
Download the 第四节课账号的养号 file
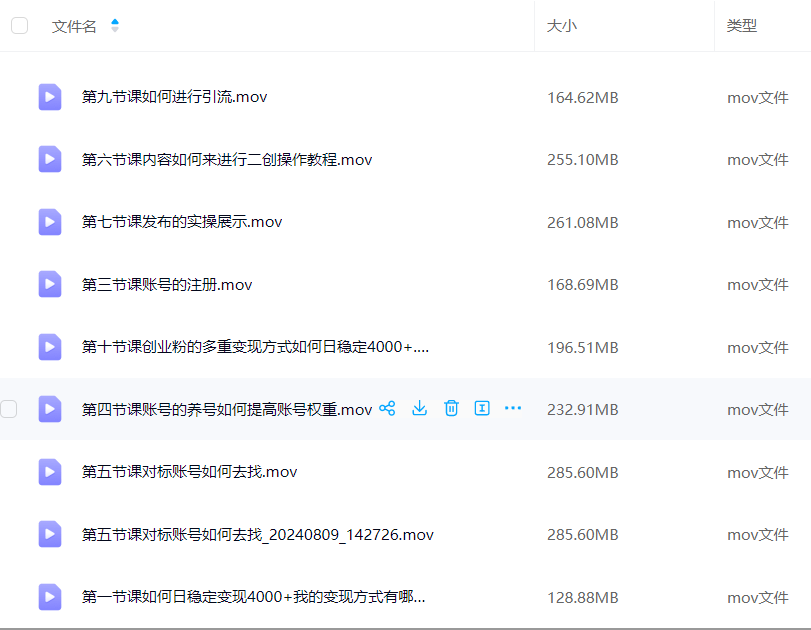[419, 409]
